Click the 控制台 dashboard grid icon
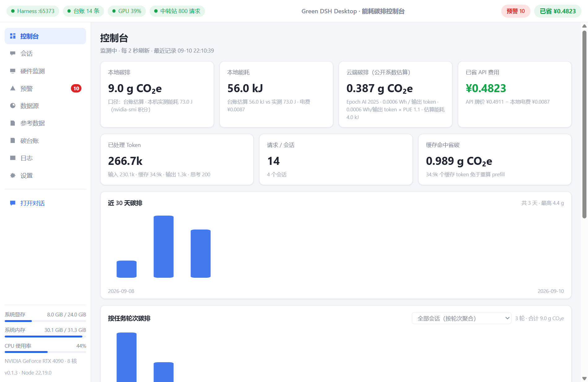The width and height of the screenshot is (588, 382). 13,36
